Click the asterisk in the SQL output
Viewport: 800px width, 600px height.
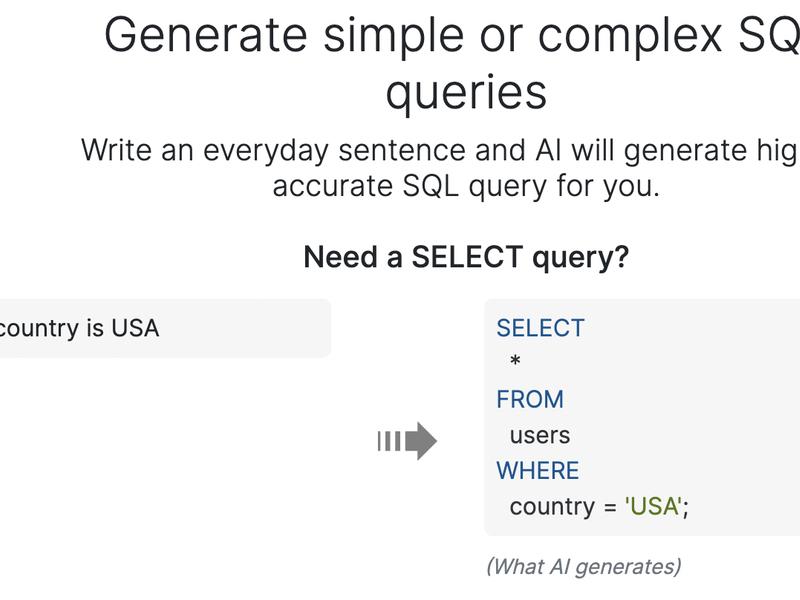coord(515,361)
